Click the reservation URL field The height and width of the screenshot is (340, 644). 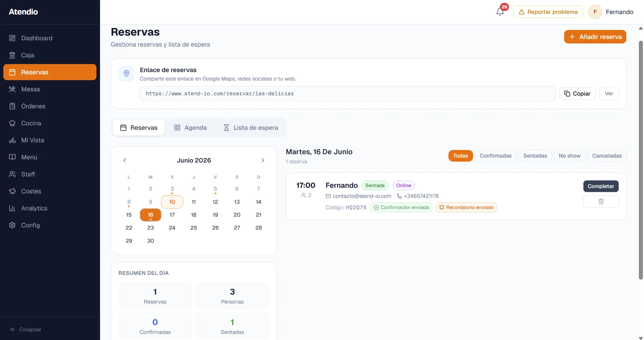(x=347, y=94)
